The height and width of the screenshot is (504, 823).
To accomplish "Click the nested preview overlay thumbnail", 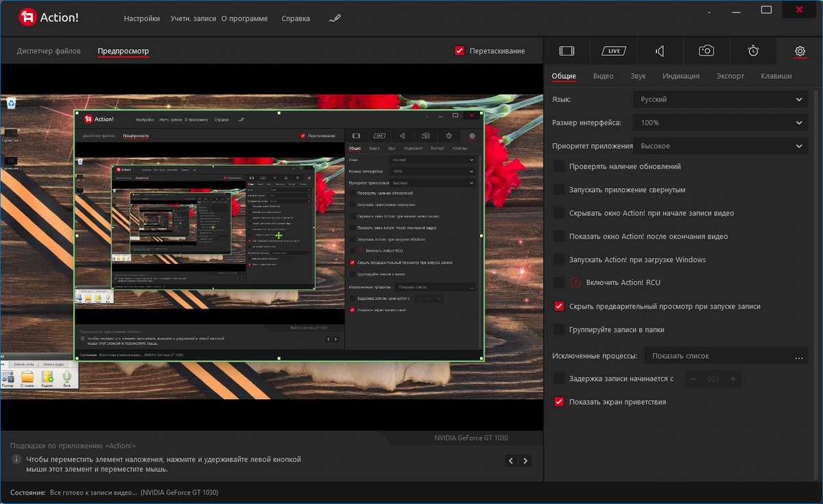I will [279, 235].
